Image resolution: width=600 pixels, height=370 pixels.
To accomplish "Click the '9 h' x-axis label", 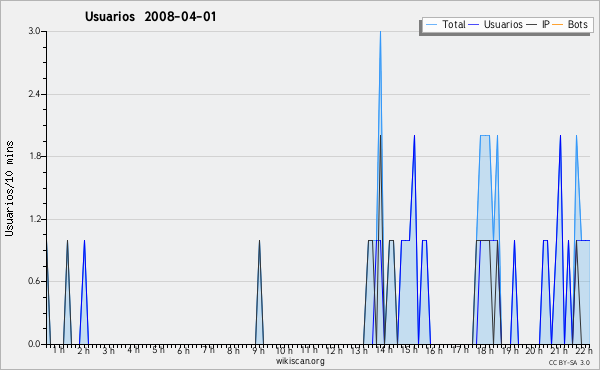I will [258, 350].
